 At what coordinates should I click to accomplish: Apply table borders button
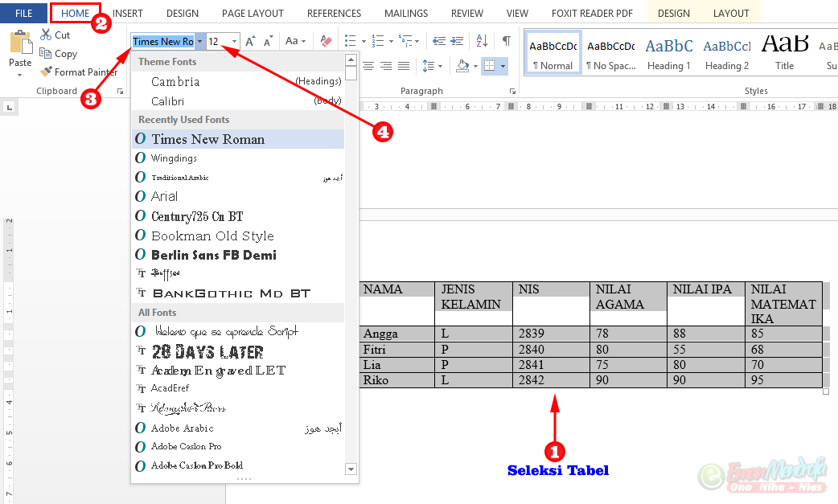click(x=489, y=66)
